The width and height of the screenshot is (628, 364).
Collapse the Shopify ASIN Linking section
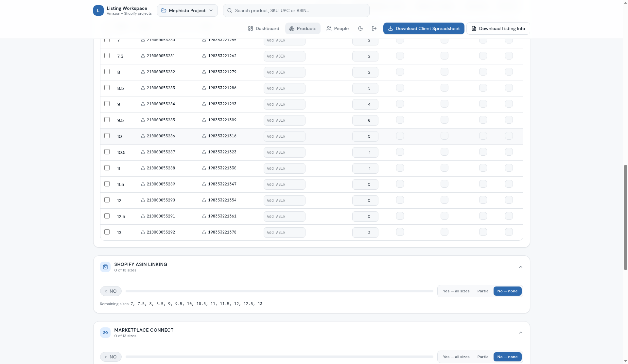tap(521, 267)
